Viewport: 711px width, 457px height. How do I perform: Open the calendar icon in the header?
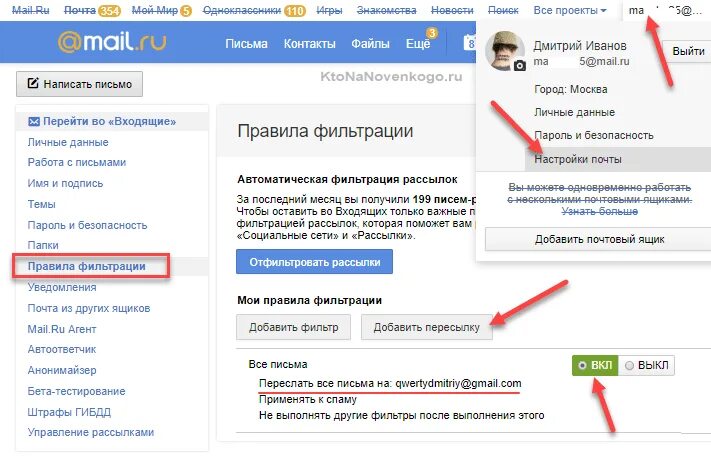pyautogui.click(x=469, y=43)
